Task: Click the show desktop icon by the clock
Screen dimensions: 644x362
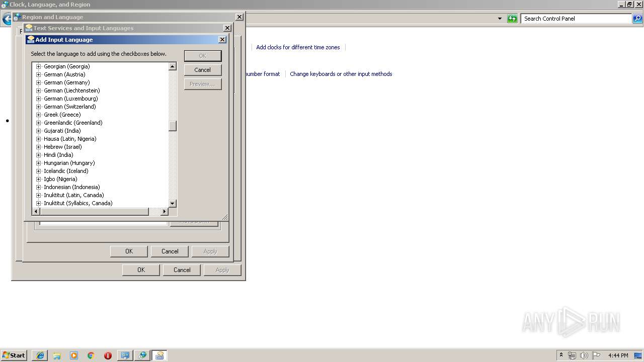Action: [x=638, y=355]
